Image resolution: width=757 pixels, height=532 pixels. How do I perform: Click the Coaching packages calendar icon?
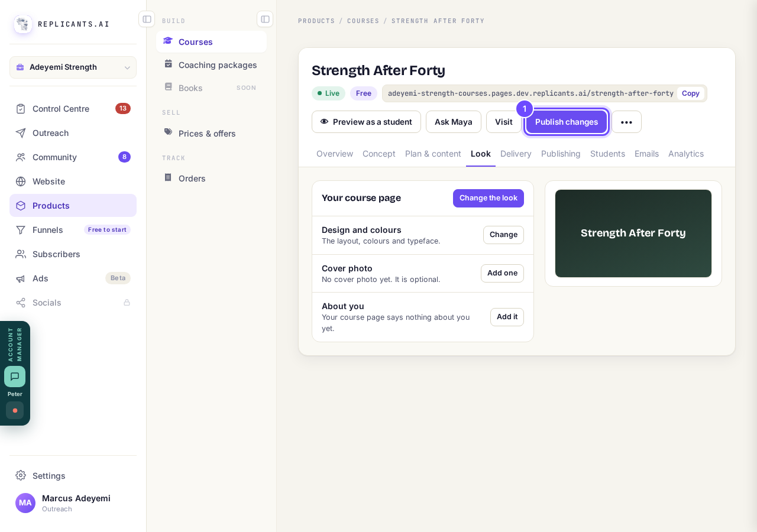click(x=169, y=64)
